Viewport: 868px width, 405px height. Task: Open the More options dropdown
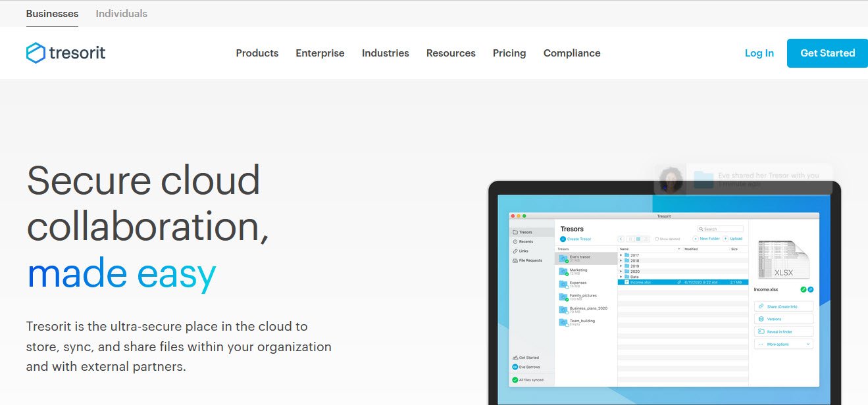pyautogui.click(x=784, y=344)
